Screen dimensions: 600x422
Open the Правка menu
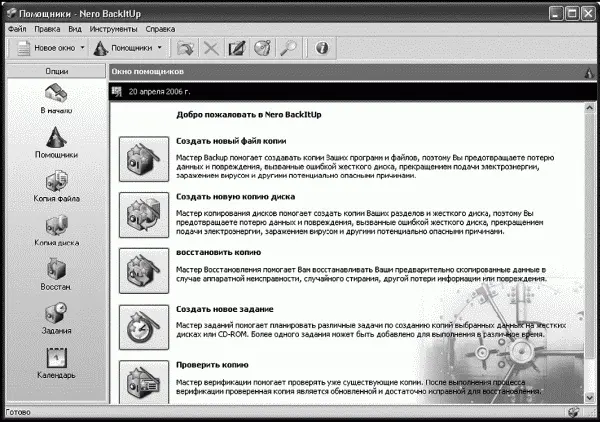[x=47, y=29]
